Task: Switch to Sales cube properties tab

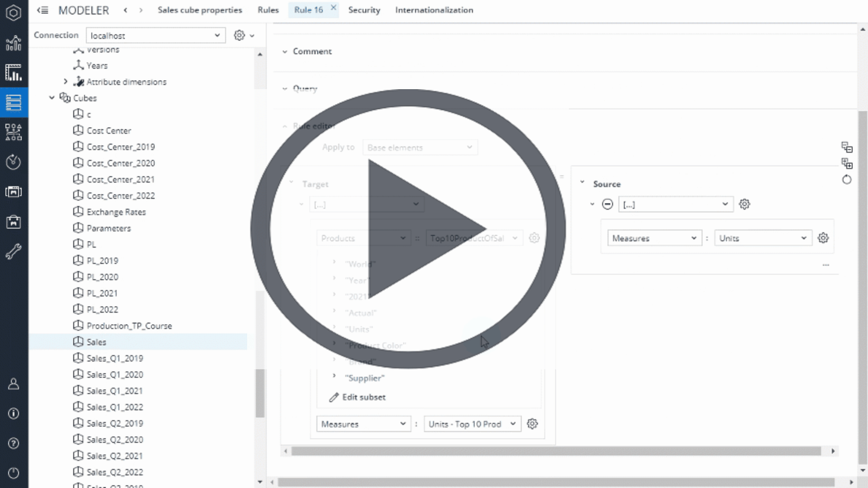Action: click(200, 10)
